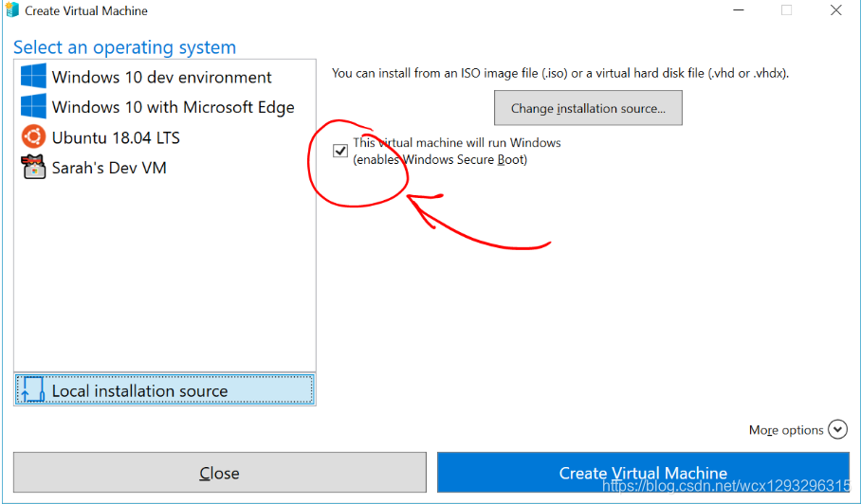Click the Windows logo icon beside Windows 10 with Microsoft Edge
The height and width of the screenshot is (504, 861).
point(33,106)
